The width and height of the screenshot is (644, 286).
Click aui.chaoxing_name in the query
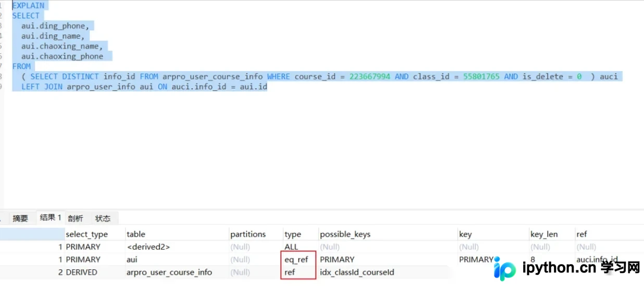click(60, 46)
